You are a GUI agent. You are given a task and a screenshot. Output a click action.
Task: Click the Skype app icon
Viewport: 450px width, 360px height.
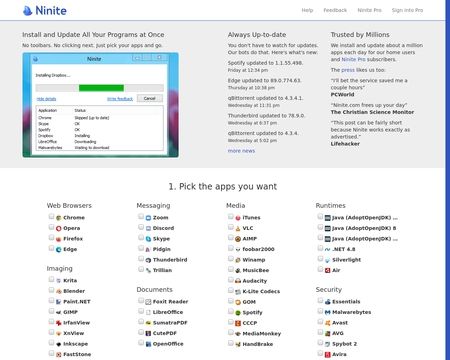coord(148,239)
